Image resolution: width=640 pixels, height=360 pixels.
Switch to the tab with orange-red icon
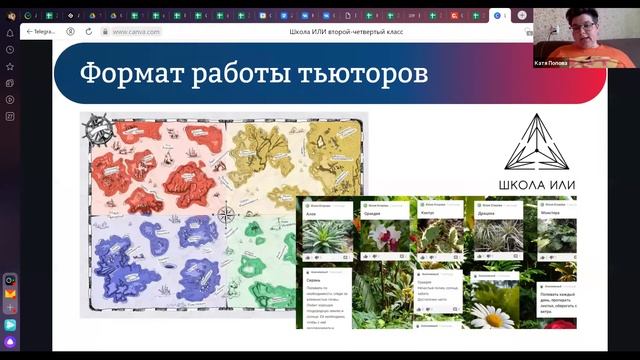(x=454, y=16)
